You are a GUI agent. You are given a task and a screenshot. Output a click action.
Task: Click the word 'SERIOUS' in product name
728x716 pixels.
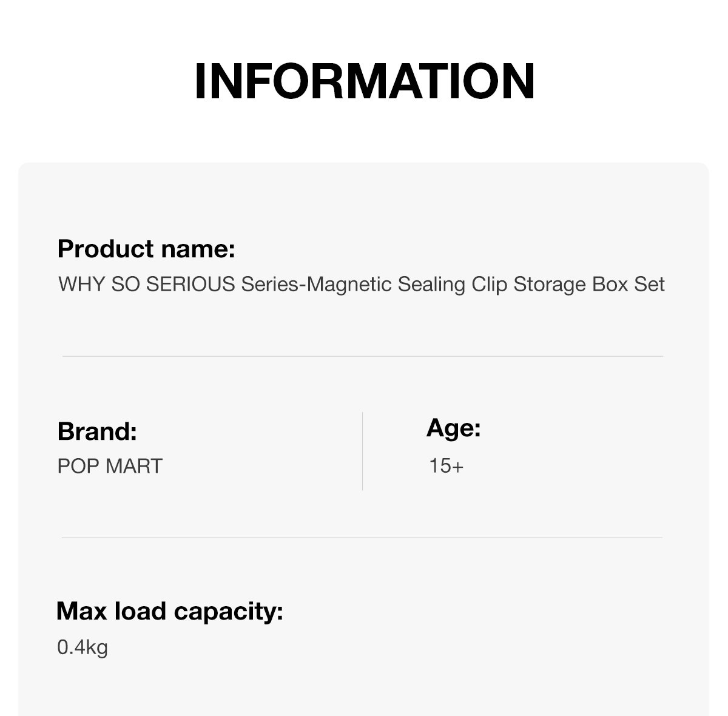[x=191, y=284]
